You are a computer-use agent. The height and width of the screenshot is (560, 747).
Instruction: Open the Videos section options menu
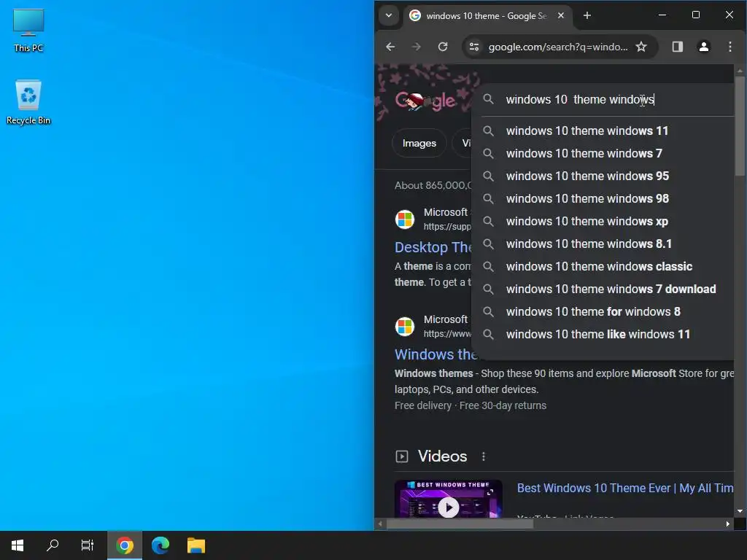pyautogui.click(x=484, y=456)
